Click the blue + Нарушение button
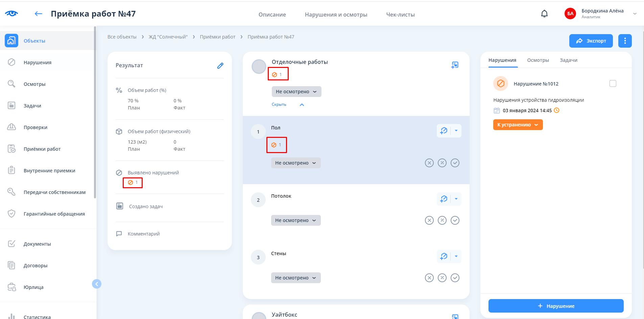This screenshot has height=319, width=644. (556, 306)
